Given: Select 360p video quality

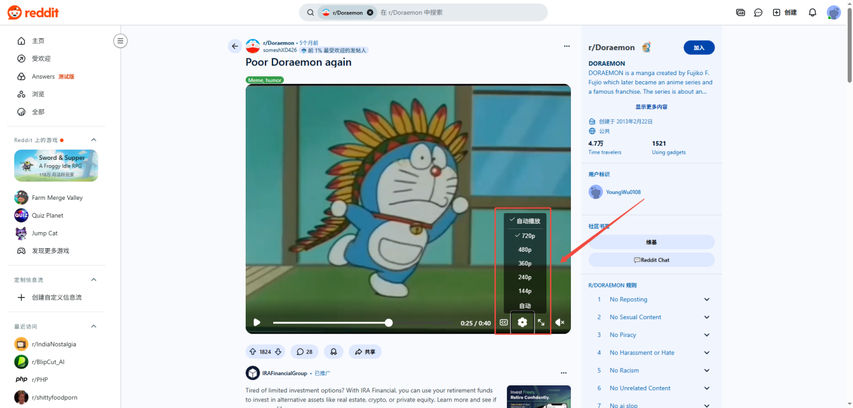Looking at the screenshot, I should [525, 264].
